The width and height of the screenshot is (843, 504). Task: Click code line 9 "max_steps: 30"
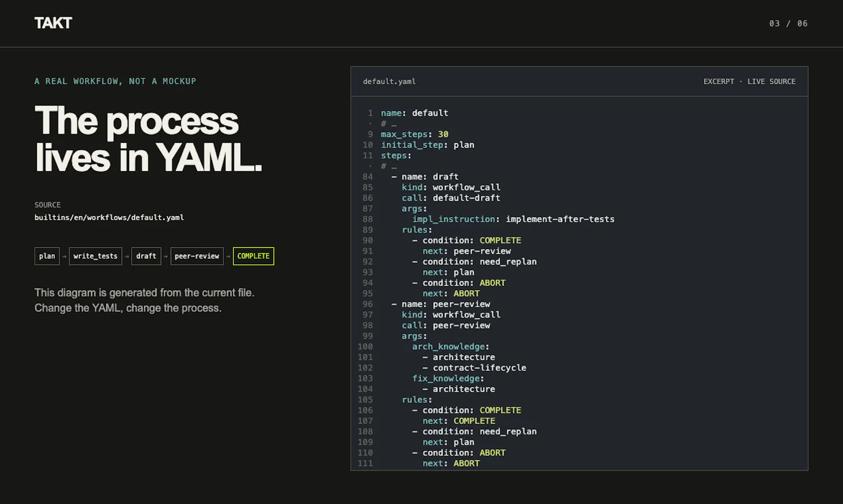pyautogui.click(x=415, y=134)
